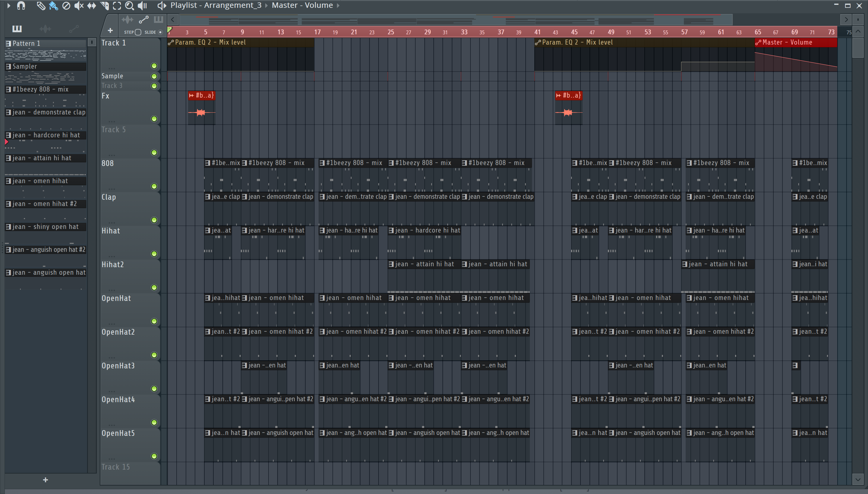The image size is (868, 494).
Task: Click the playlist overview scroll bar
Action: tap(456, 20)
